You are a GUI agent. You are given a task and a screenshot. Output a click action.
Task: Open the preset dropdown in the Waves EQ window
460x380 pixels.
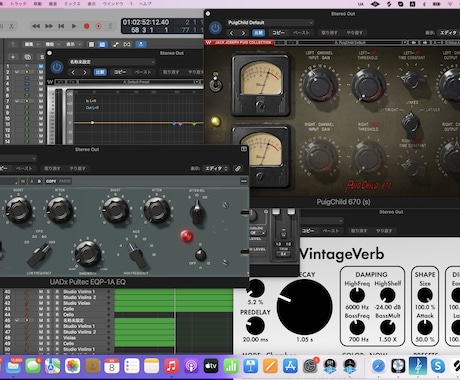coord(111,62)
